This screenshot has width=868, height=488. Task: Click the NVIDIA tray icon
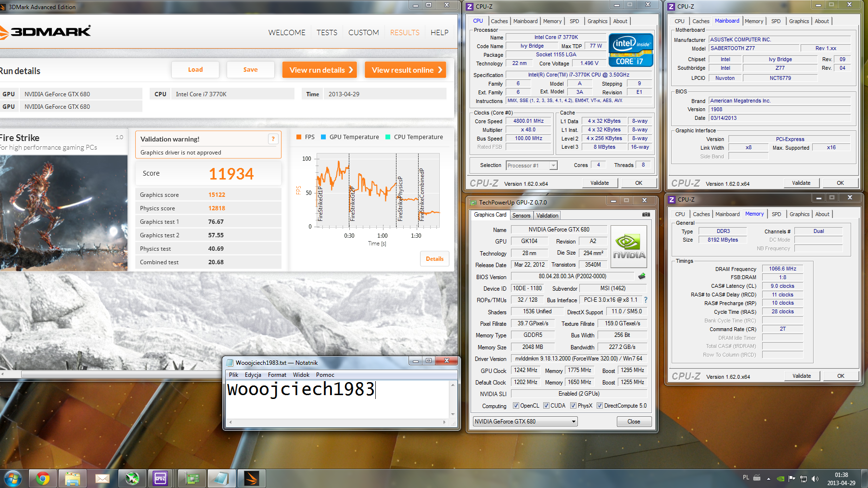click(780, 478)
